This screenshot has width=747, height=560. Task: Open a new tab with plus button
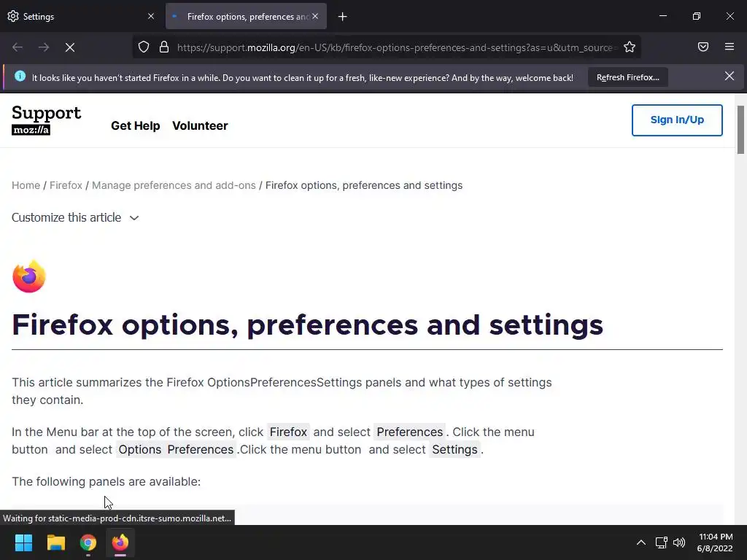pos(343,17)
